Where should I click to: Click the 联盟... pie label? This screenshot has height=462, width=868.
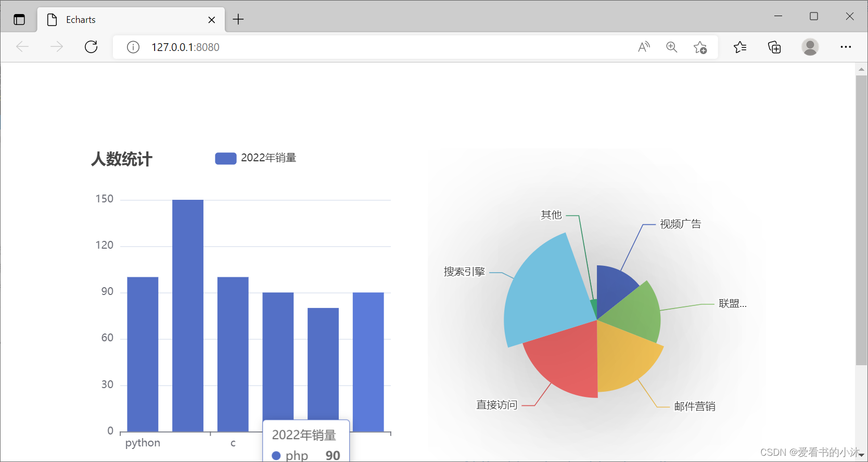733,304
